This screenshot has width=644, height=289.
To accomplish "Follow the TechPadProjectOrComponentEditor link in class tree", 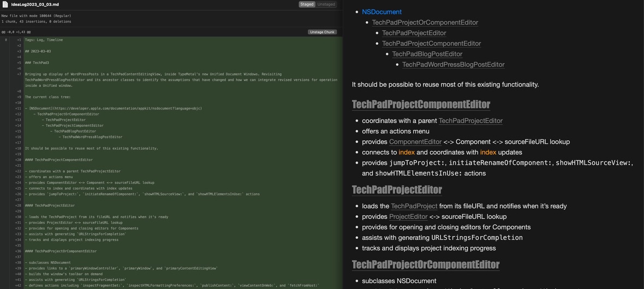I will [425, 22].
